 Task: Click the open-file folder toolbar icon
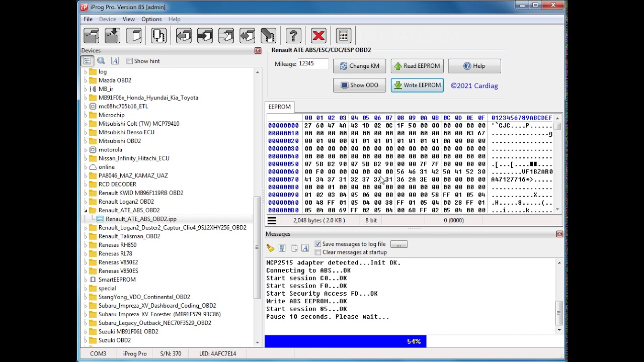pos(91,35)
